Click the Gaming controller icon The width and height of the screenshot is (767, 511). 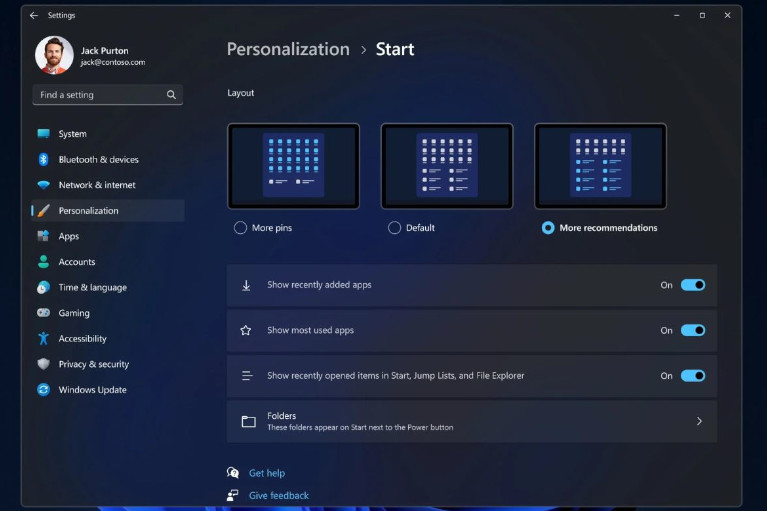pos(44,313)
